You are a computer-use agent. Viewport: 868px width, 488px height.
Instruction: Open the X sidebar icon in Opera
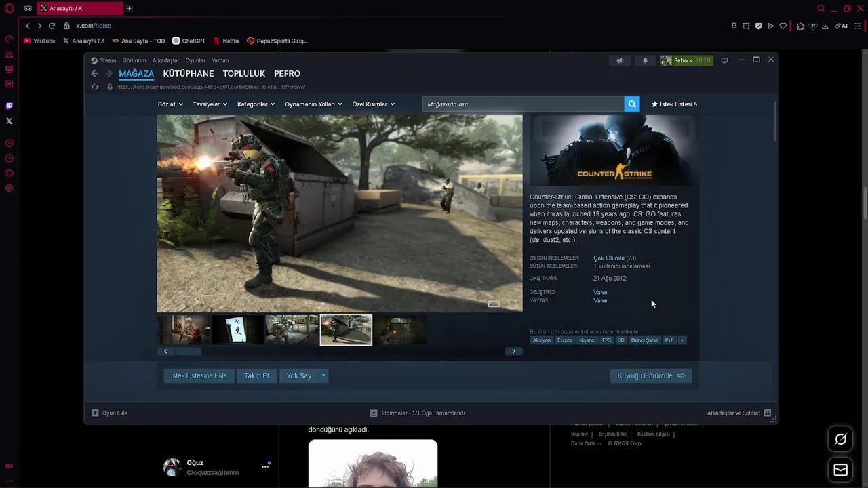tap(9, 121)
